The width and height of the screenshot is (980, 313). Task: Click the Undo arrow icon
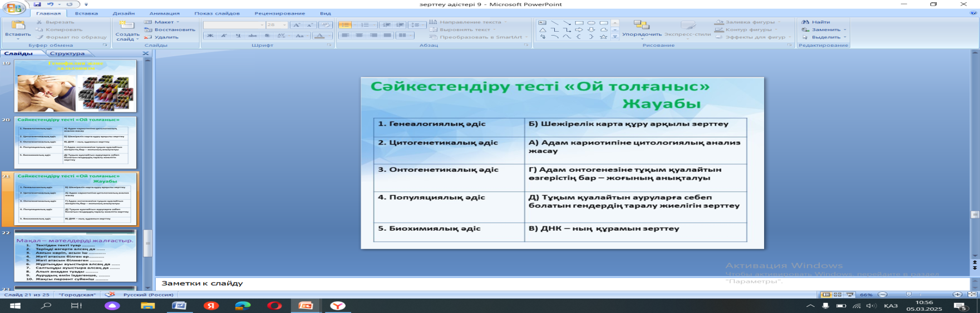pyautogui.click(x=51, y=4)
